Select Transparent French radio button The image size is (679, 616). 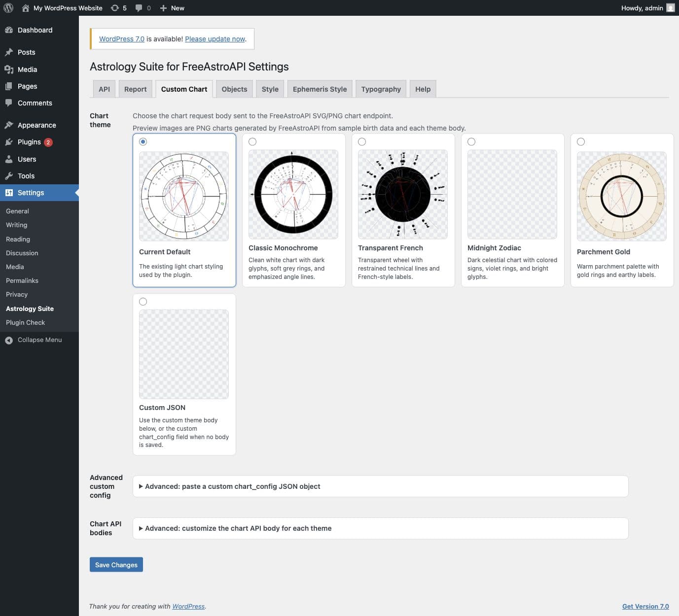pyautogui.click(x=362, y=142)
